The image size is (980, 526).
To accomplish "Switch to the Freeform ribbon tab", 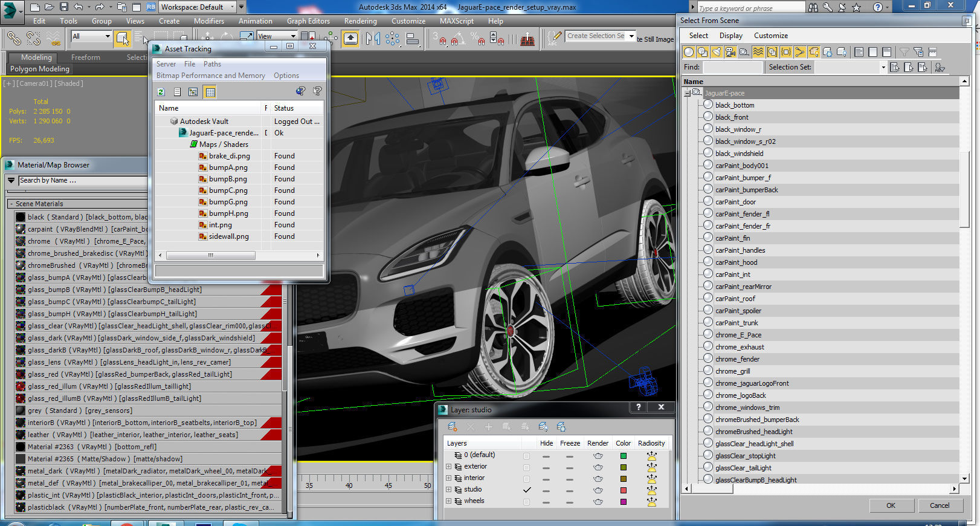I will point(85,57).
